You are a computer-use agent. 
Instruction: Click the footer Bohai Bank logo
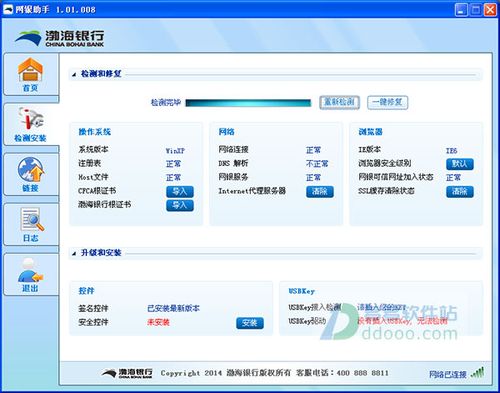pyautogui.click(x=127, y=373)
